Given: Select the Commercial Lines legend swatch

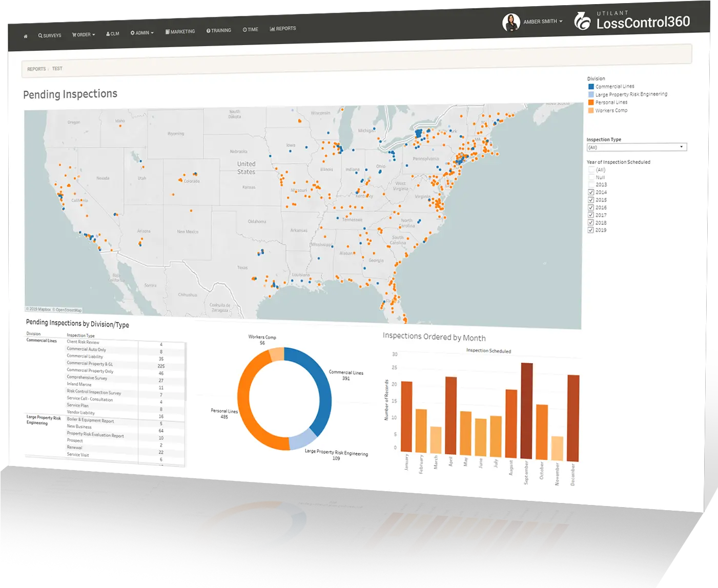Looking at the screenshot, I should (591, 87).
